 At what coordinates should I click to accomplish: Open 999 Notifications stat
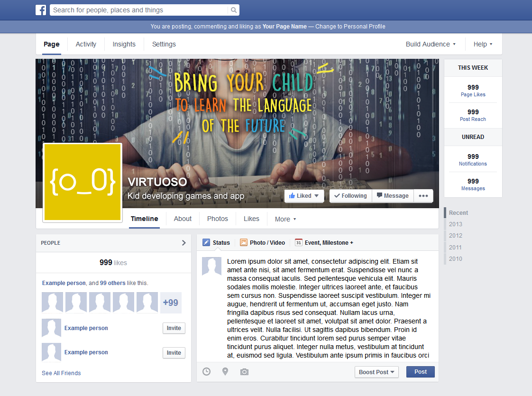473,159
